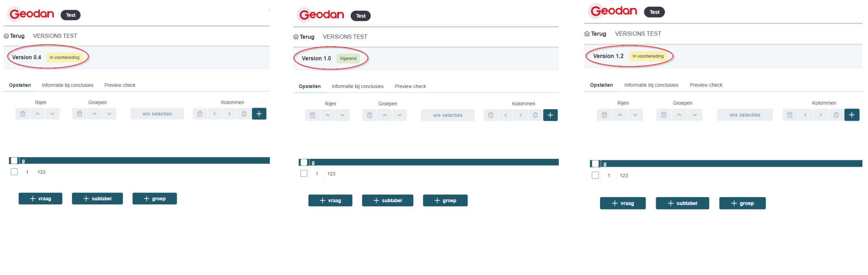Move row down under Rijen in Version 0.4 panel

(x=52, y=114)
